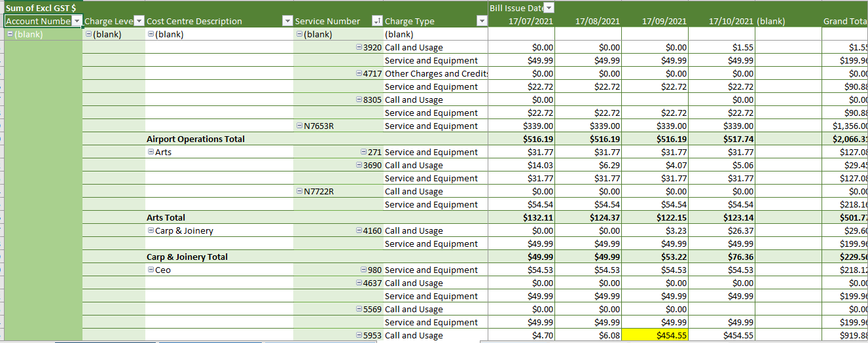Select the $26.37 cell in 4160 row

pos(722,230)
